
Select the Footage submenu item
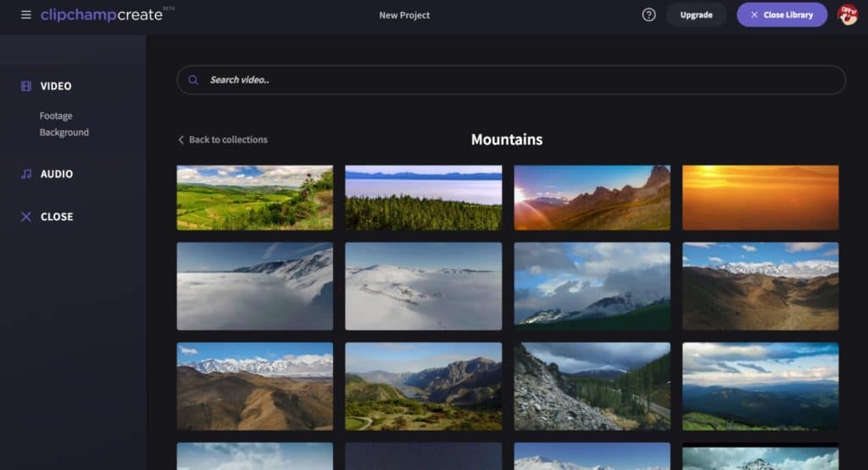[56, 115]
